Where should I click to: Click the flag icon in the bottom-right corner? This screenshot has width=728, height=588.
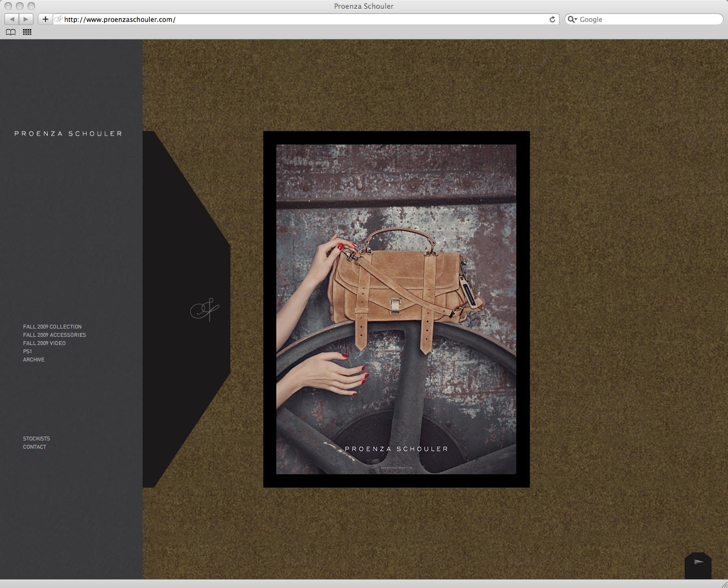point(698,562)
